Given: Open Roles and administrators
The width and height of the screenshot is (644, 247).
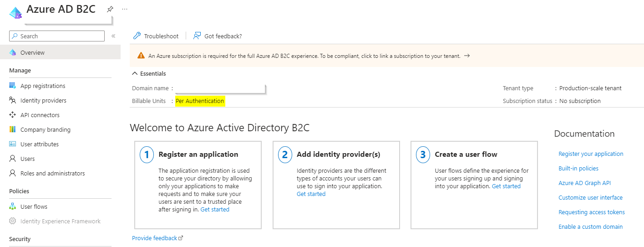Looking at the screenshot, I should tap(53, 173).
